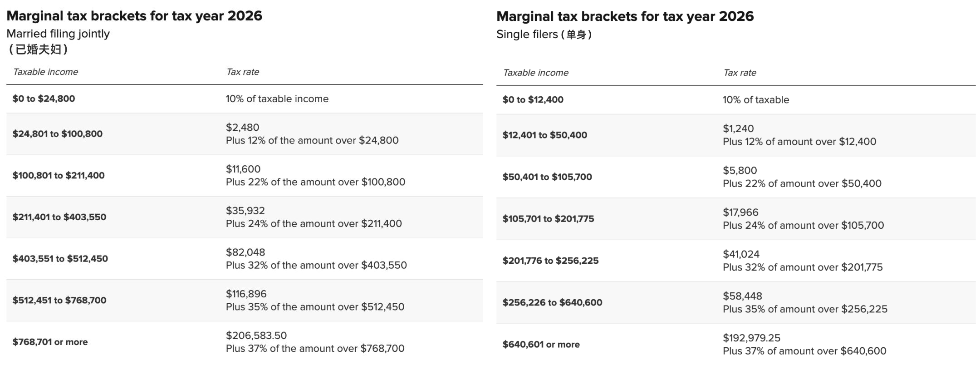Click Tax rate header in married table
The height and width of the screenshot is (370, 980).
point(243,72)
